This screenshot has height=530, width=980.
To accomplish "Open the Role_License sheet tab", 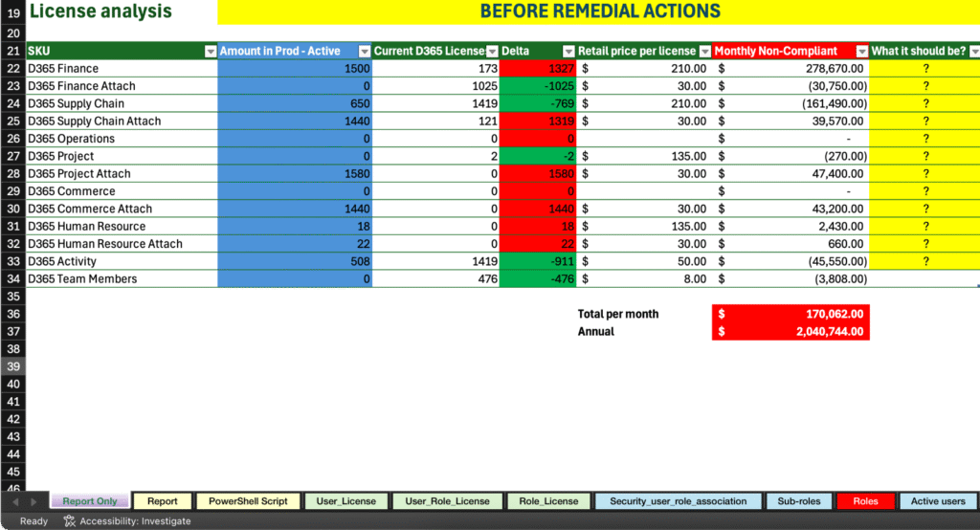I will 548,500.
